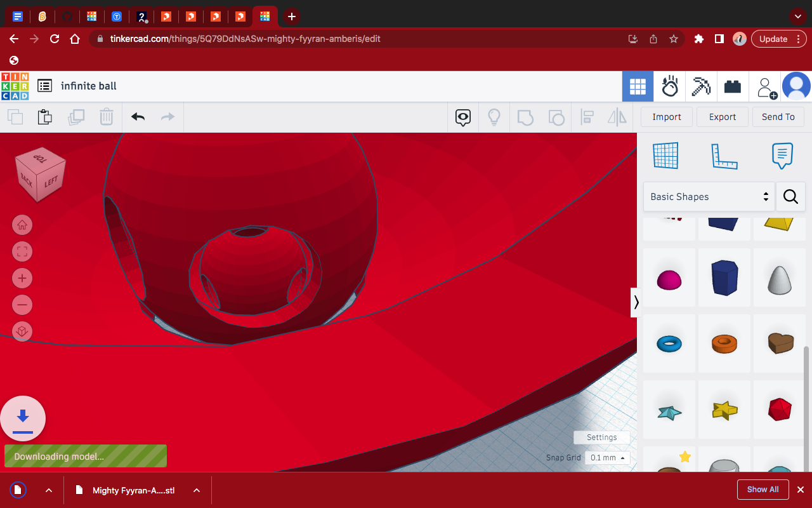Viewport: 812px width, 508px height.
Task: Collapse the shapes panel
Action: click(x=636, y=302)
